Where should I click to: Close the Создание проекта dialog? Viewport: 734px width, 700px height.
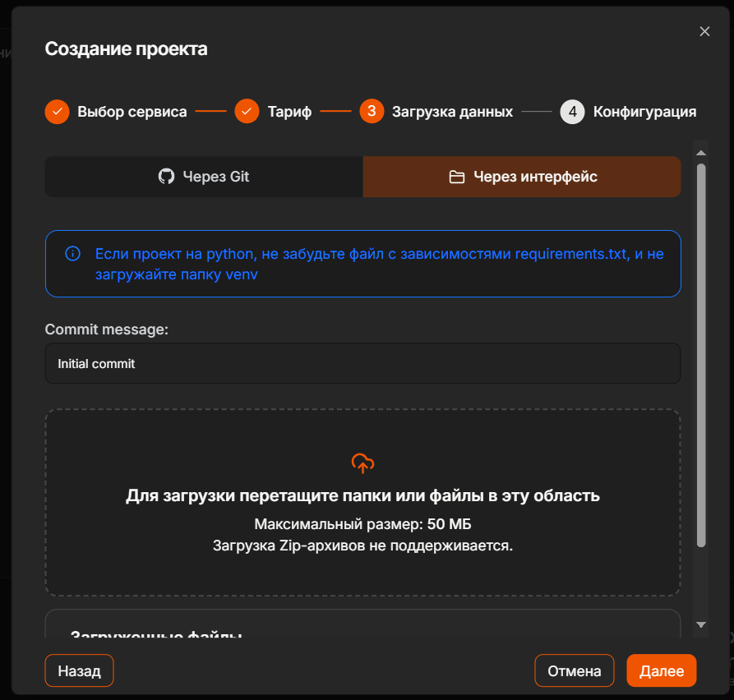pos(704,31)
